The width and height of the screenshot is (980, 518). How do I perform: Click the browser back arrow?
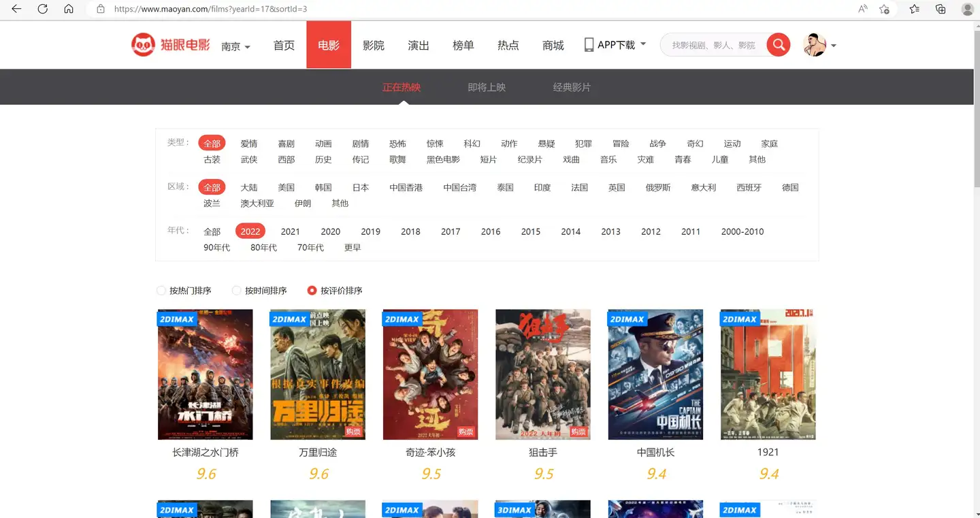point(16,9)
